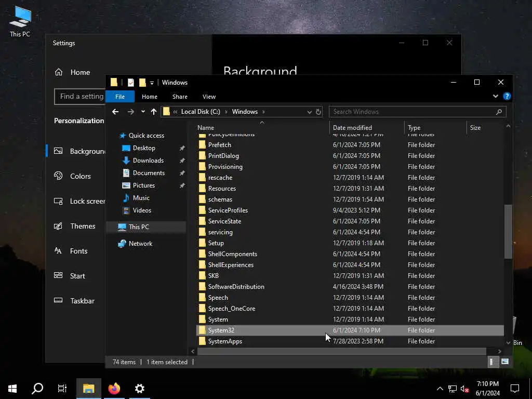Viewport: 532px width, 399px height.
Task: Click the vertical scrollbar thumb in file list
Action: click(x=508, y=232)
